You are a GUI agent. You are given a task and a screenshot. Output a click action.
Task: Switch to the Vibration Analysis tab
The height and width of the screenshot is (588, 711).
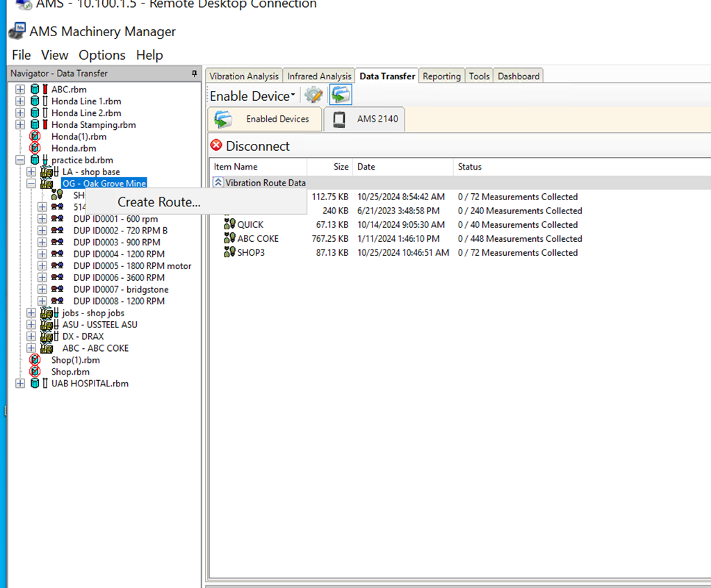coord(244,76)
